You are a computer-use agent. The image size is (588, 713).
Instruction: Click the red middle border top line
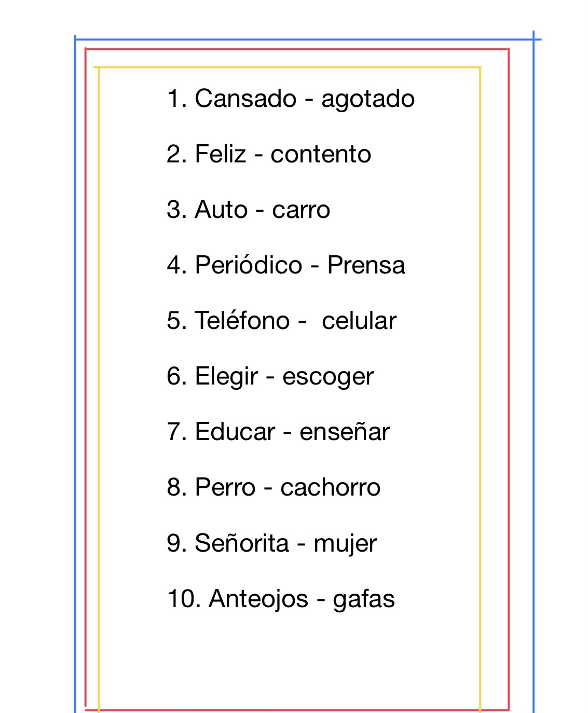coord(297,49)
